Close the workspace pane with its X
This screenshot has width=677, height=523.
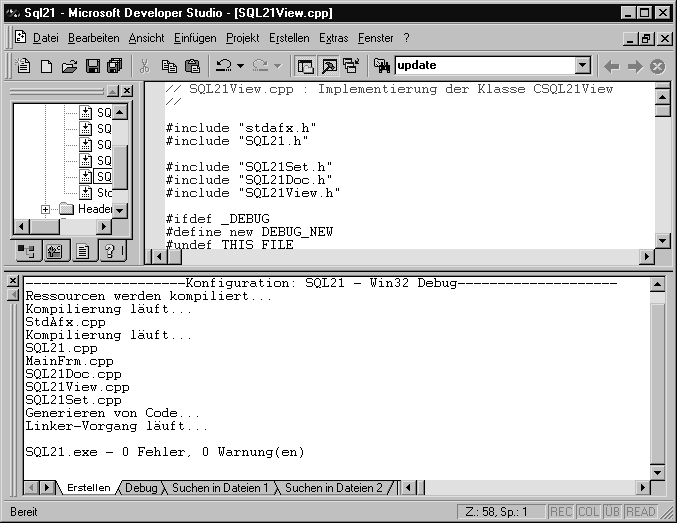click(127, 91)
